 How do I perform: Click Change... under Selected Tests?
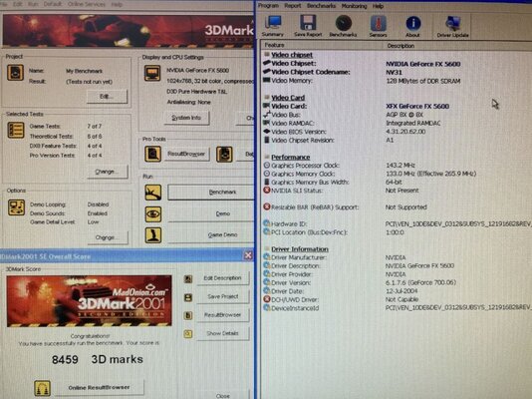tap(108, 172)
